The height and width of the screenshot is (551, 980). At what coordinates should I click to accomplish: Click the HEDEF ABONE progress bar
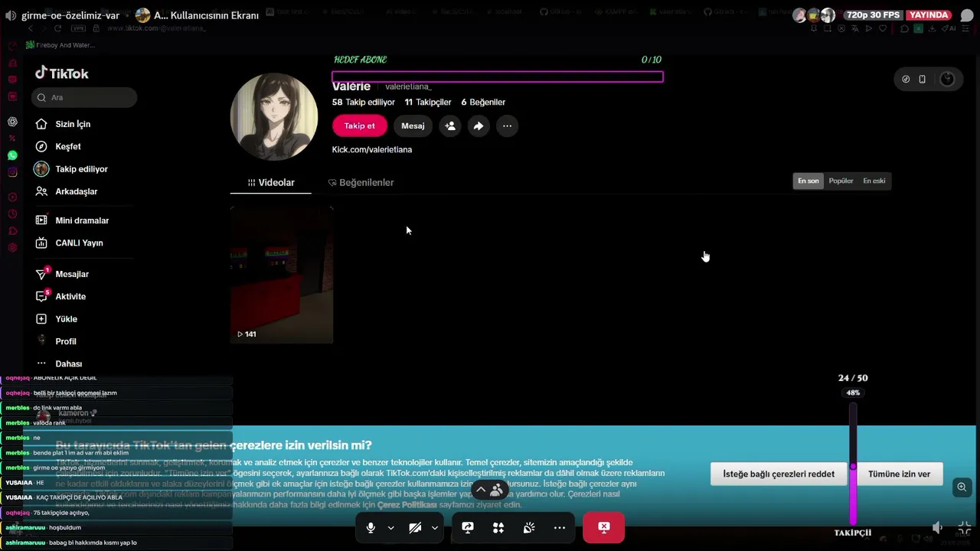(x=498, y=77)
